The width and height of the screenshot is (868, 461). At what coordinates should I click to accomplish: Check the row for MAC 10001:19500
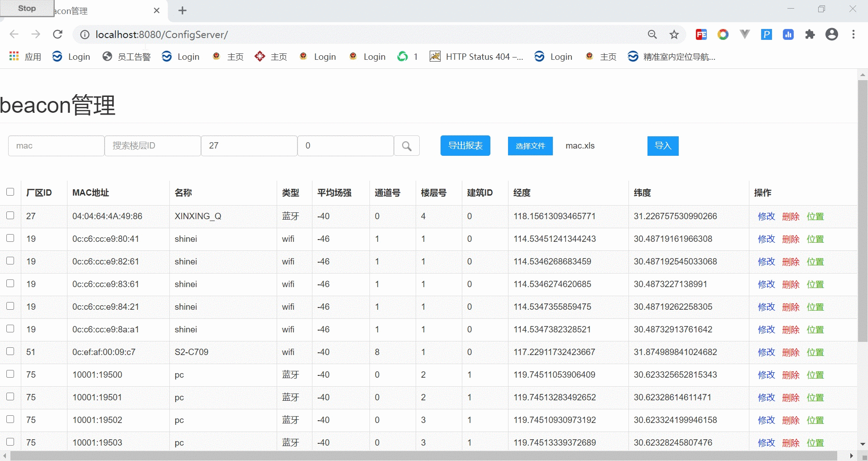pos(10,374)
